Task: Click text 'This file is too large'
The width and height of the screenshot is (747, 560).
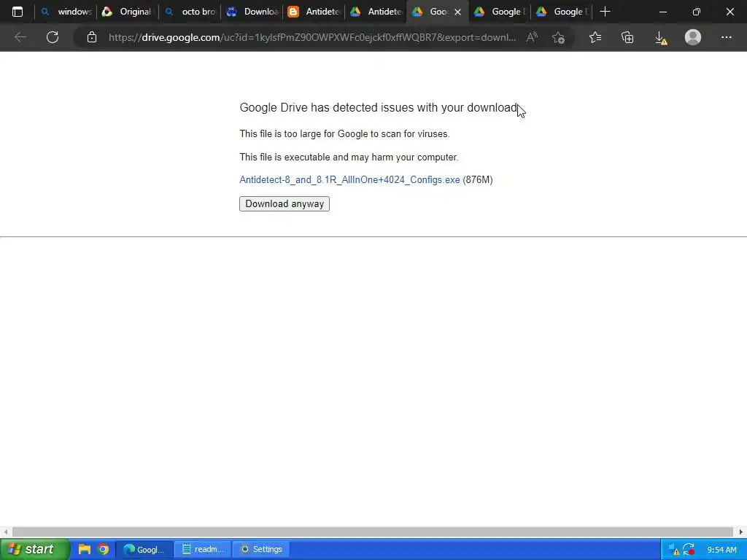Action: tap(344, 134)
